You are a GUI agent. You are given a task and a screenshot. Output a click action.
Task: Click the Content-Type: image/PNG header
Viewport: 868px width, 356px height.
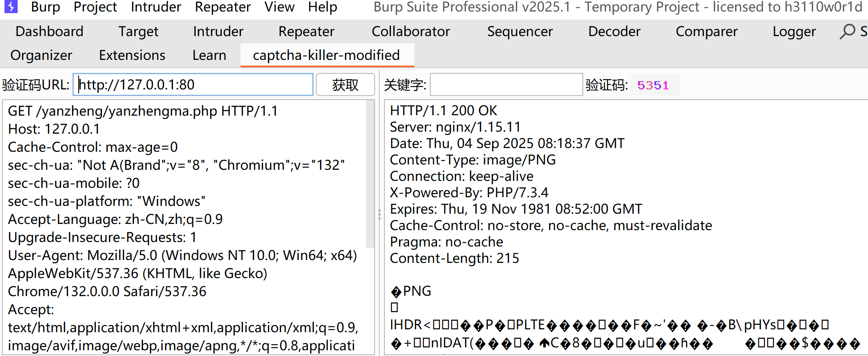pyautogui.click(x=473, y=160)
